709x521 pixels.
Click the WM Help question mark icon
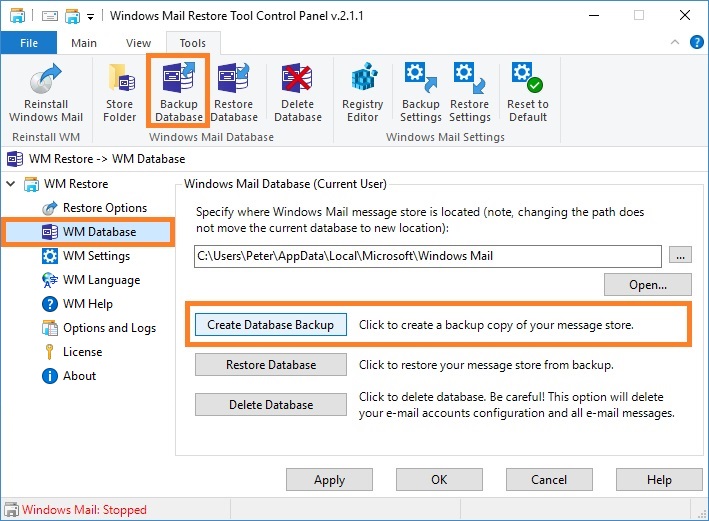(50, 304)
